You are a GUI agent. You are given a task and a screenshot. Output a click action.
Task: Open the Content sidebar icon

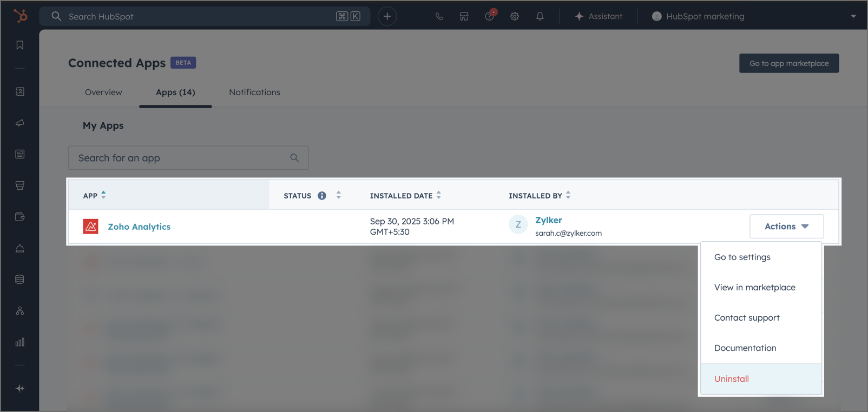[x=20, y=154]
